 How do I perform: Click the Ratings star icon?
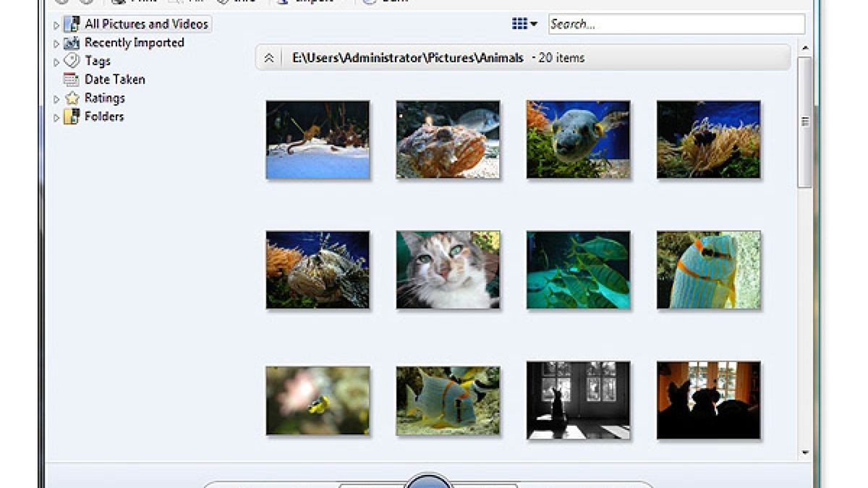click(x=72, y=98)
